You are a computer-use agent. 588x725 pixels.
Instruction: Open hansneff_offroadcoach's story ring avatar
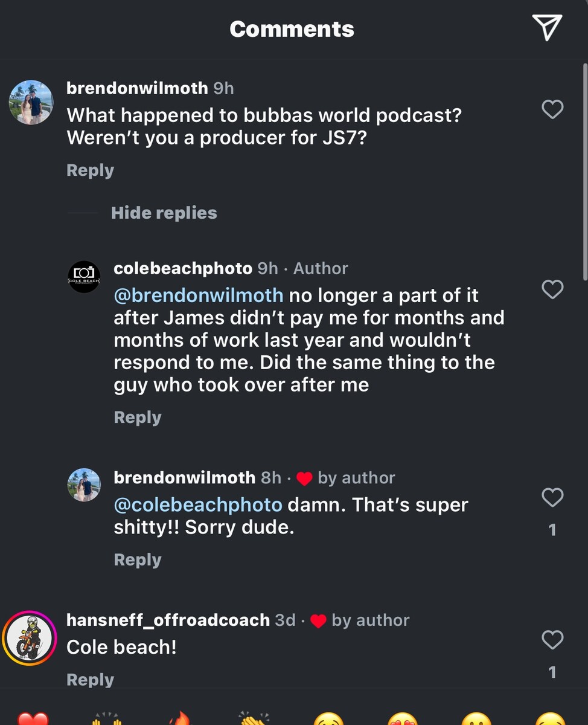(x=30, y=639)
